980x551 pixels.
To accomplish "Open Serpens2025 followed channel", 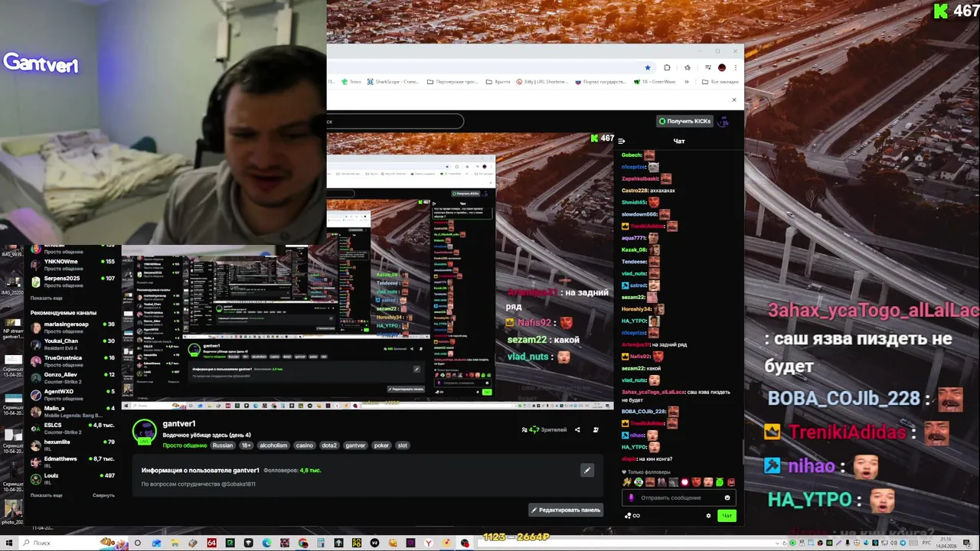I will point(73,282).
